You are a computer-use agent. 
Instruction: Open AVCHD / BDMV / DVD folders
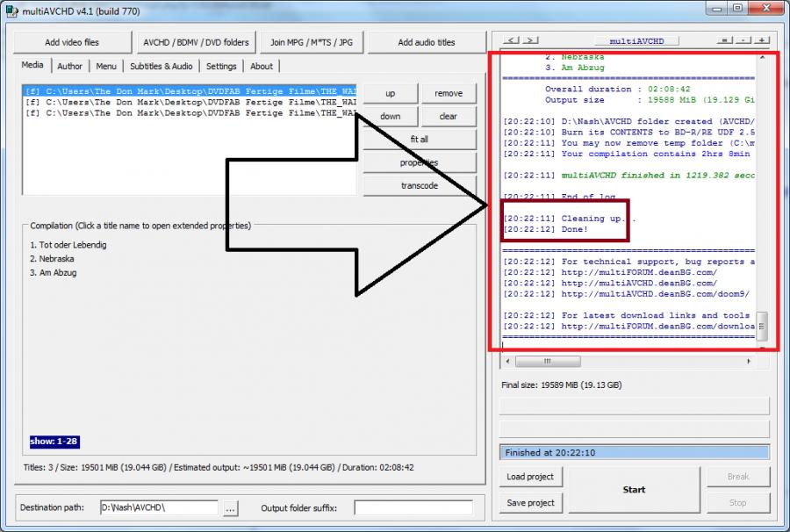click(x=196, y=42)
